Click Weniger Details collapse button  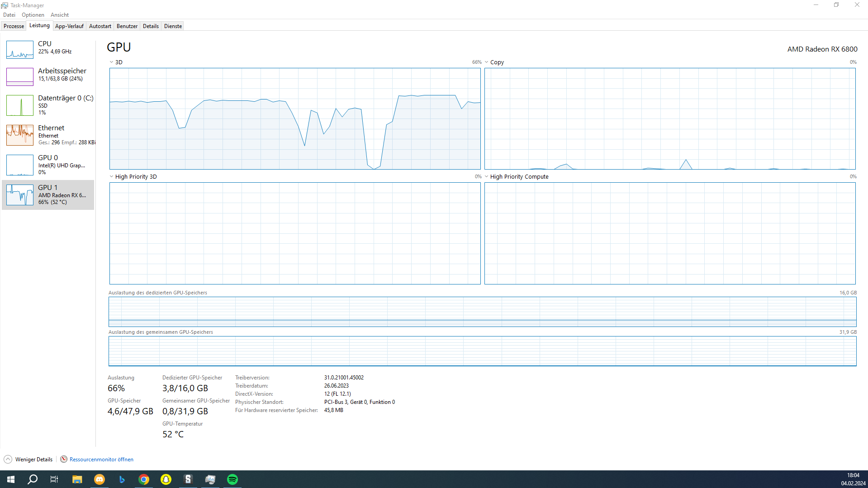coord(28,460)
